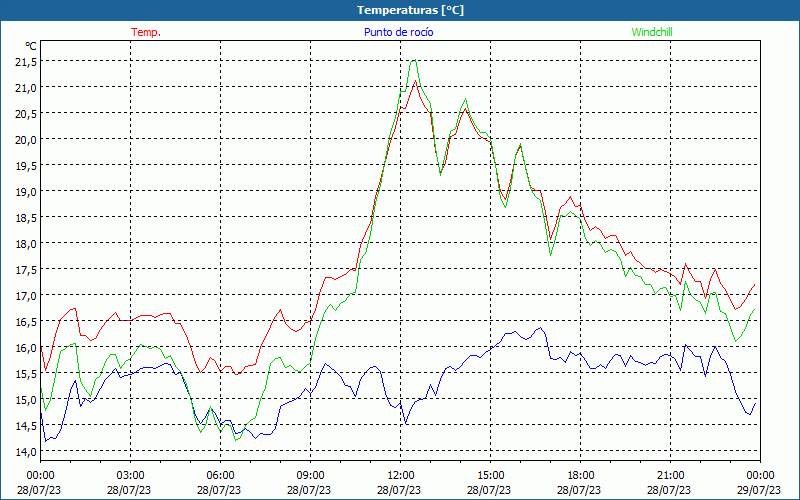Click the 18:00 time axis label
800x500 pixels.
pyautogui.click(x=581, y=476)
